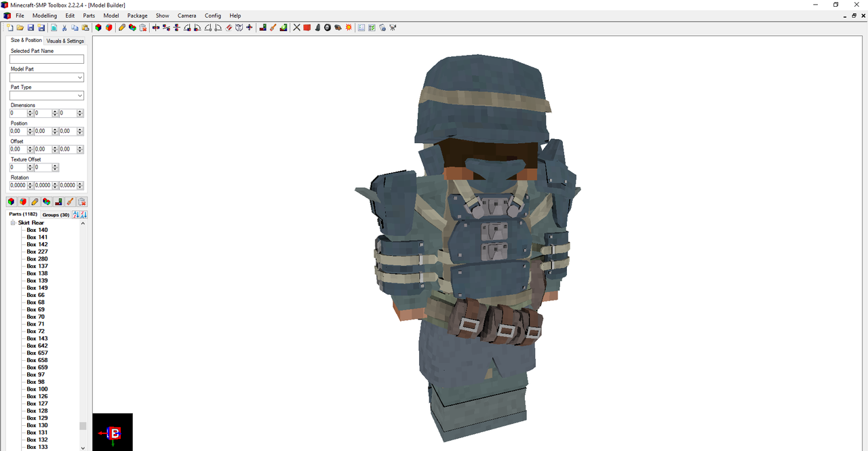Click the first Position spinner arrows

click(30, 131)
